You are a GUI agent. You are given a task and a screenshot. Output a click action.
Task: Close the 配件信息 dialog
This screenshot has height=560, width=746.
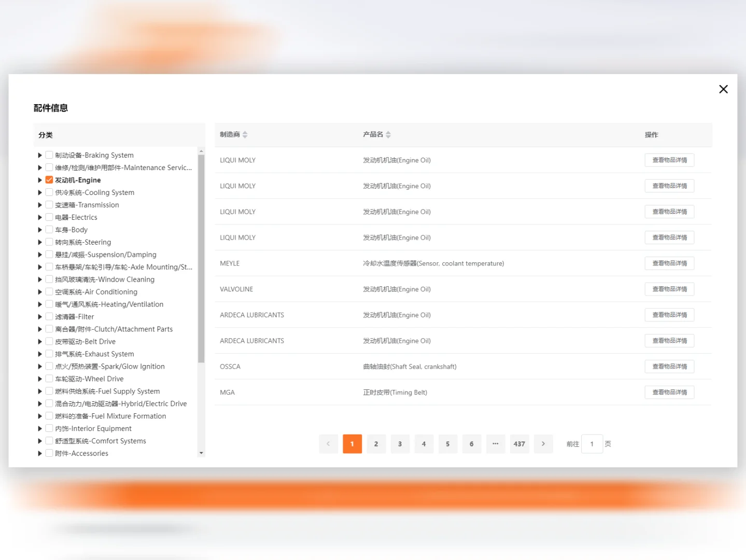[x=723, y=89]
